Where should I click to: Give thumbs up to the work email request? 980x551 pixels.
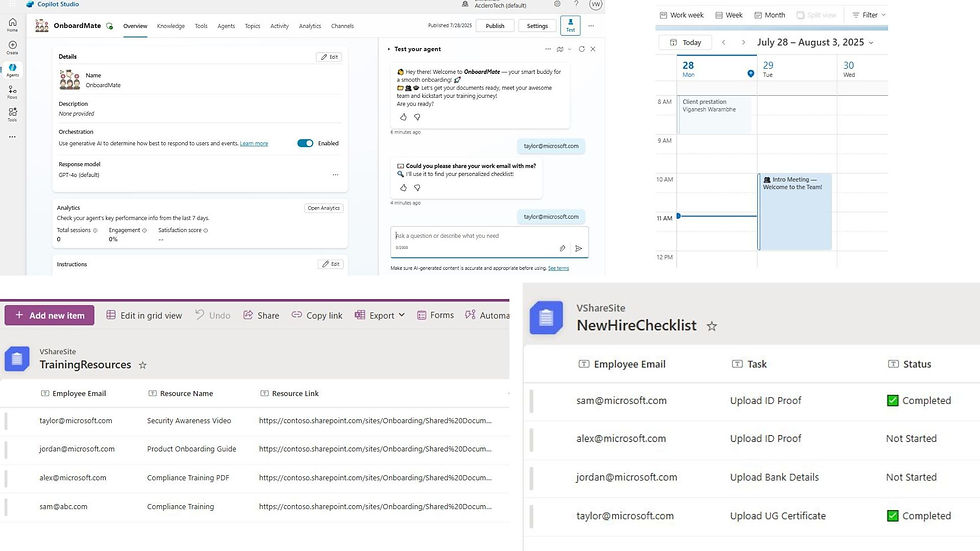click(x=403, y=188)
